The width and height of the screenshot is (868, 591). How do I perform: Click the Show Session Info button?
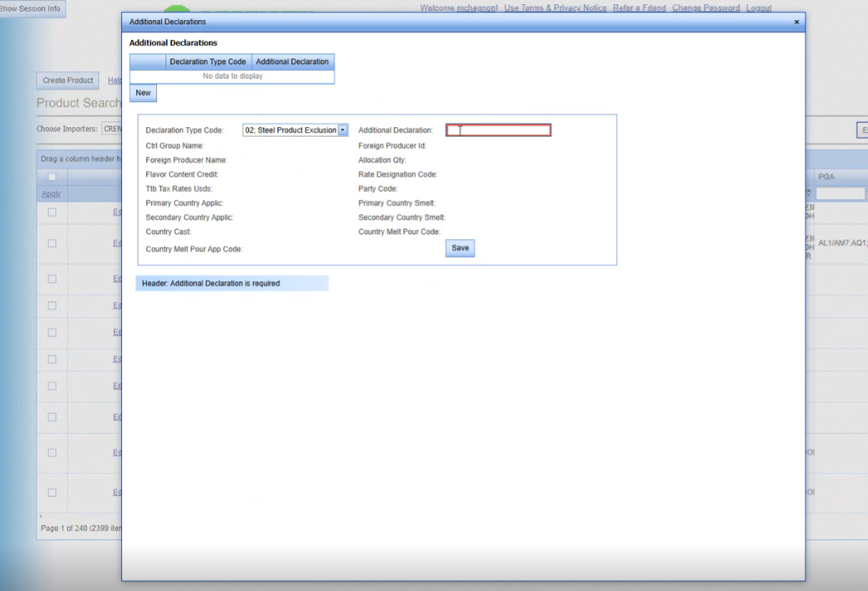(31, 9)
